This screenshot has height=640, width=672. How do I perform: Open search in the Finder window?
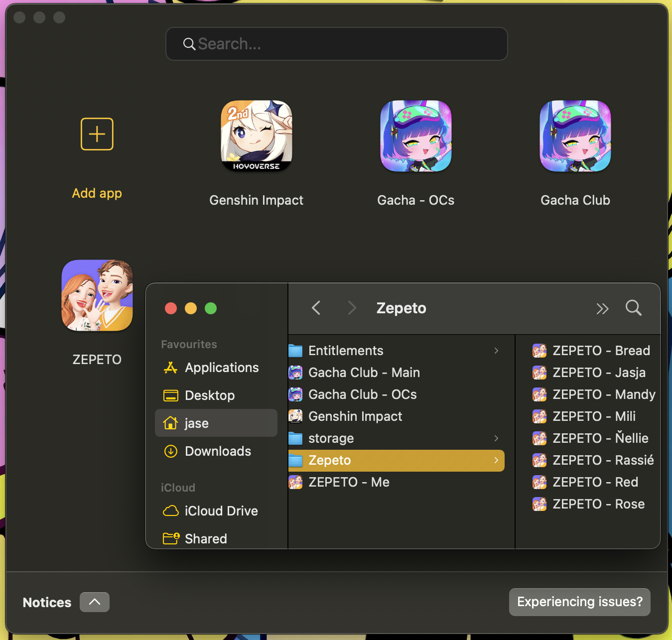[x=633, y=308]
